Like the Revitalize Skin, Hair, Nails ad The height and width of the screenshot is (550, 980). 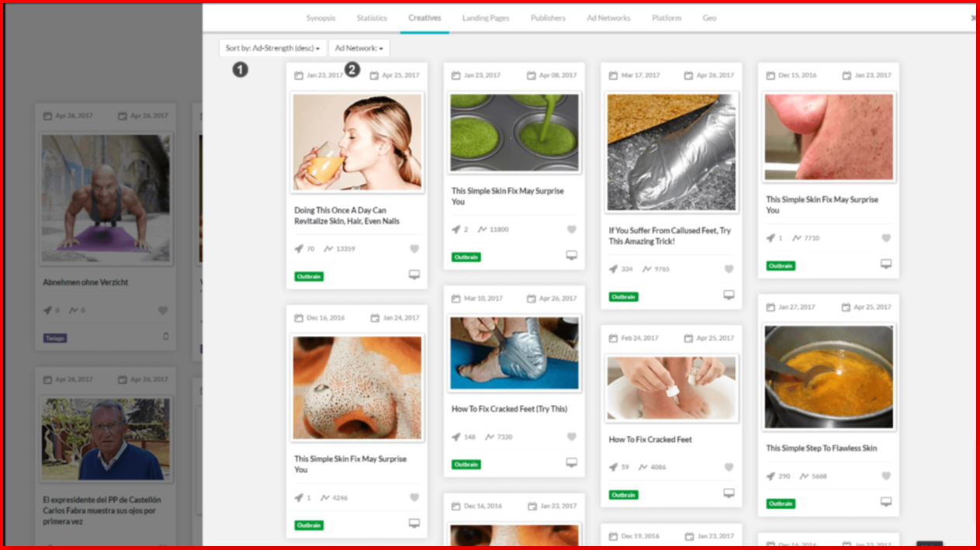pyautogui.click(x=414, y=249)
